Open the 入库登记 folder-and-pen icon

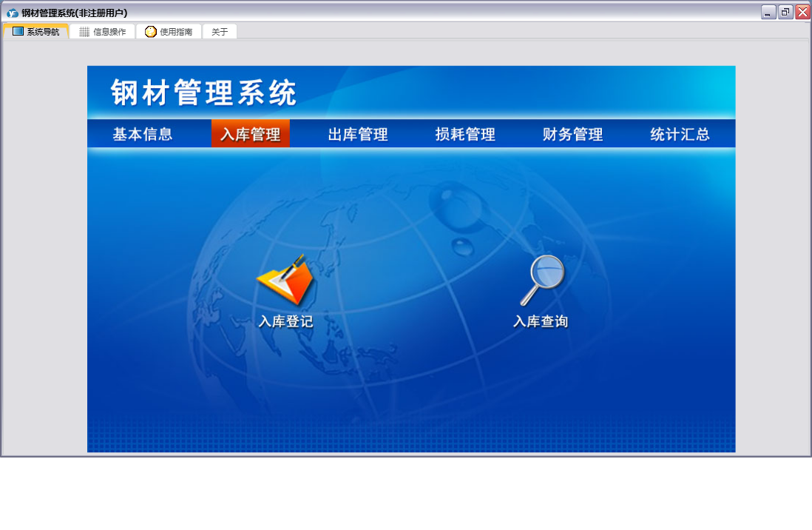pos(285,281)
